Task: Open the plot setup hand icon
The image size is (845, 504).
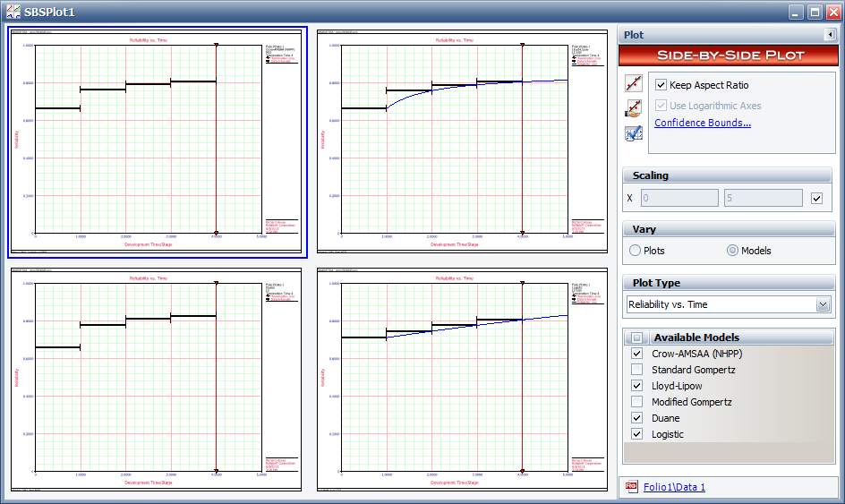Action: 634,108
